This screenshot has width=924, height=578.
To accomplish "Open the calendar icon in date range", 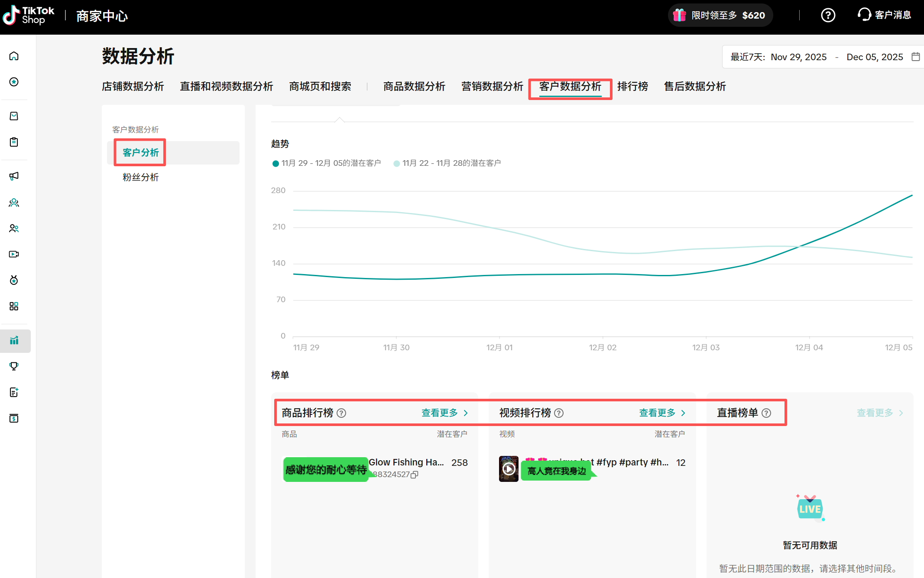I will (x=915, y=57).
